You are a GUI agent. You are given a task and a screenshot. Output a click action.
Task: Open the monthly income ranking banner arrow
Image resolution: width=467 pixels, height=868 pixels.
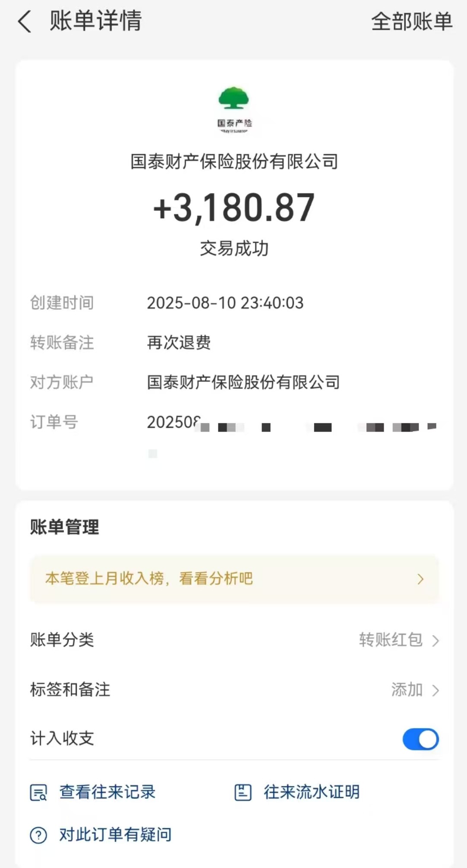[421, 579]
